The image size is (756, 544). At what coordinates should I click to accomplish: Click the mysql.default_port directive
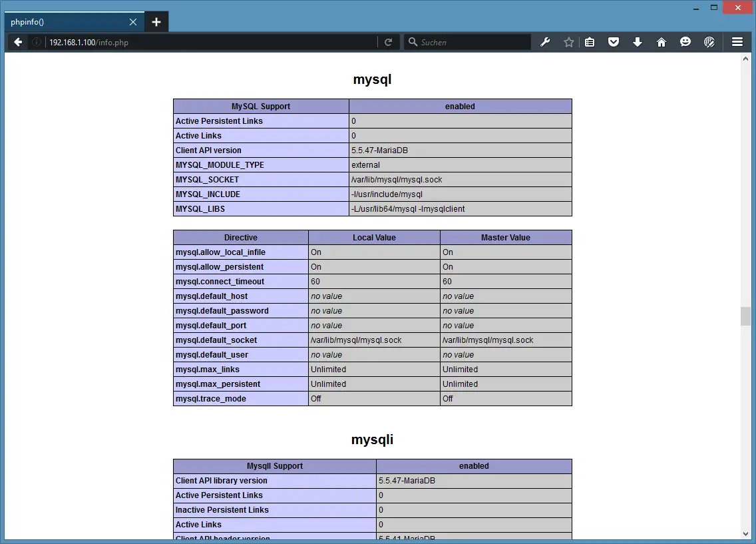211,326
